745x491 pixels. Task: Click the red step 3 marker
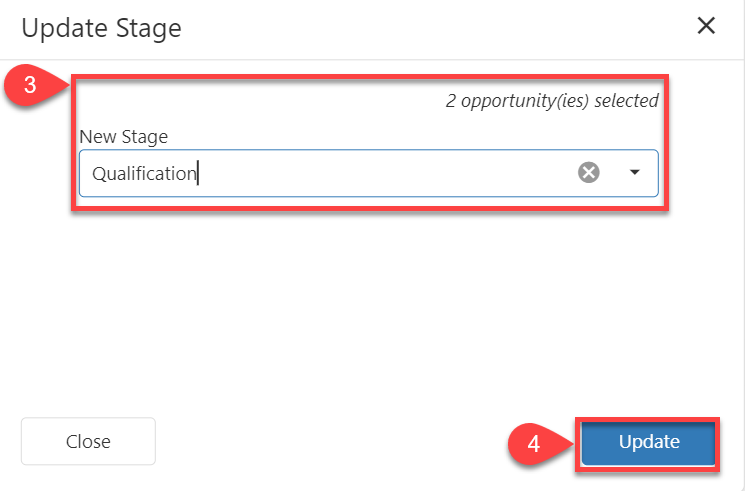click(x=33, y=86)
